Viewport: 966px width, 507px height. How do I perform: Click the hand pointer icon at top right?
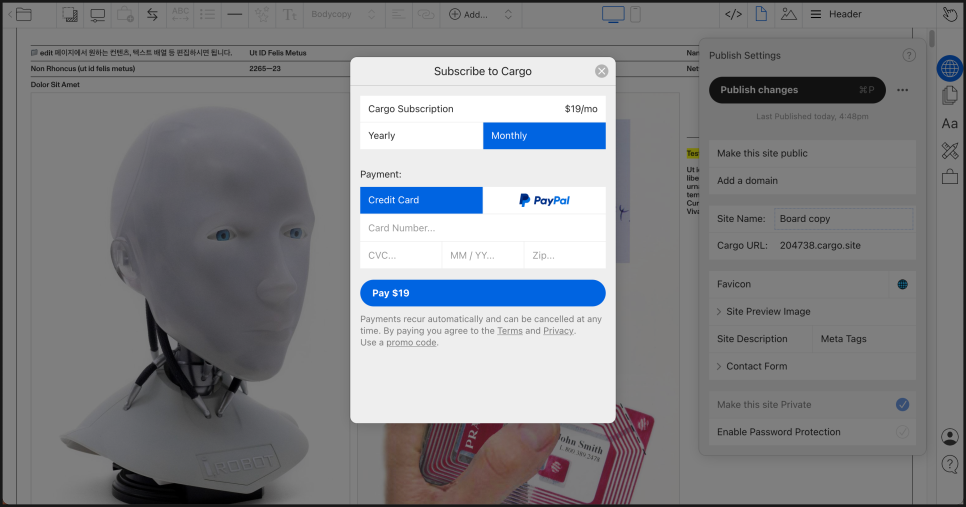point(950,14)
